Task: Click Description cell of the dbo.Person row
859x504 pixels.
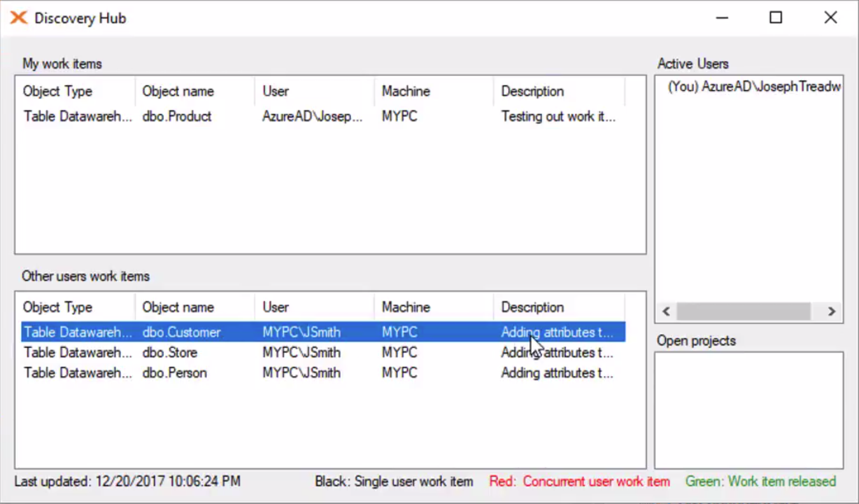Action: tap(557, 373)
